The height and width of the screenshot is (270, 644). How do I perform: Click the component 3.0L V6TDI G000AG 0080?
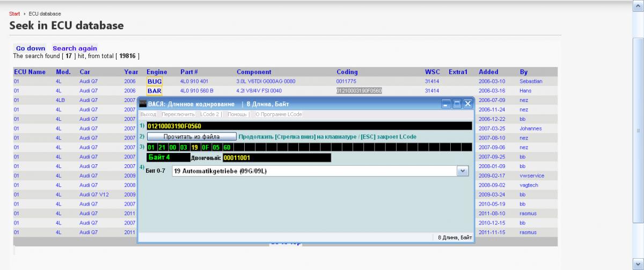266,81
